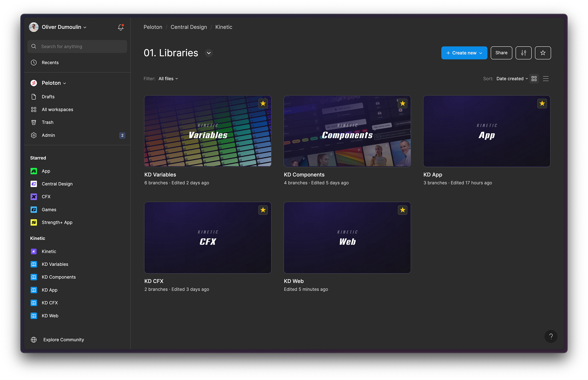The image size is (588, 380).
Task: Click "Edited 5 minutes ago" text
Action: tap(306, 289)
